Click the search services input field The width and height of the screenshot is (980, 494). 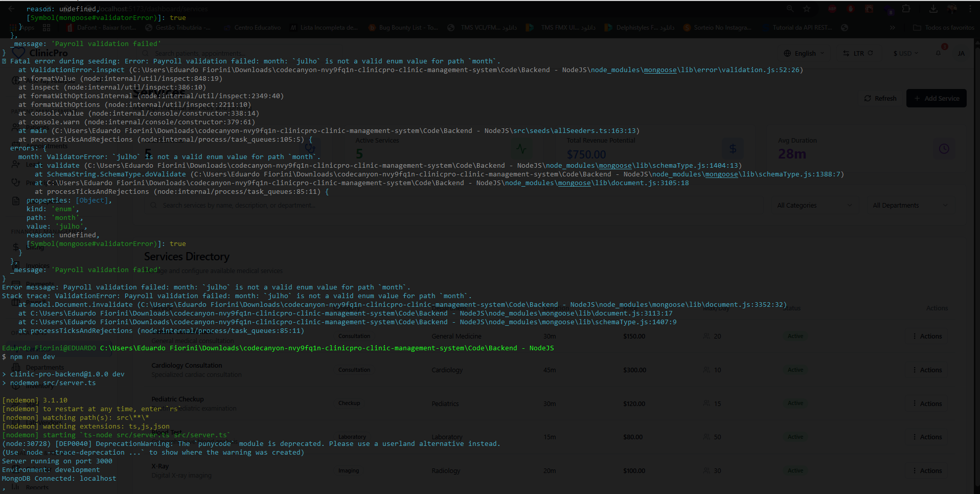click(x=452, y=205)
